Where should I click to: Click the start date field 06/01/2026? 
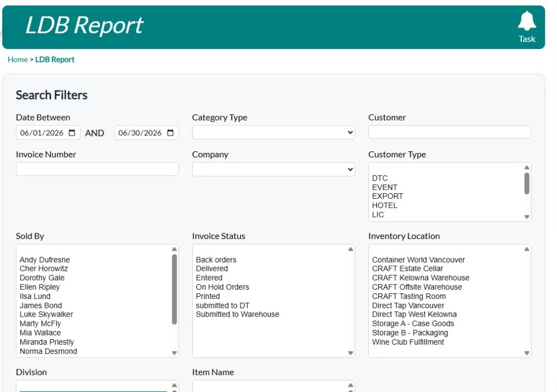pyautogui.click(x=48, y=133)
